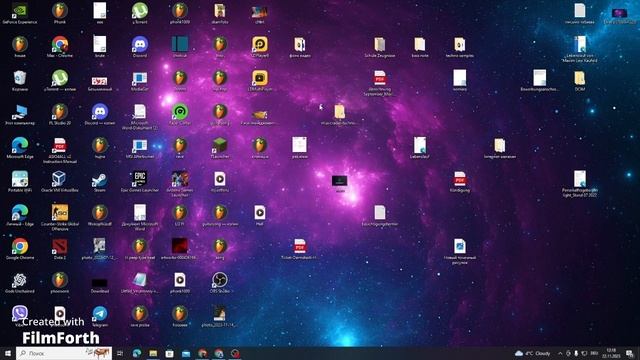Select the TLauncher Minecraft icon

220,148
